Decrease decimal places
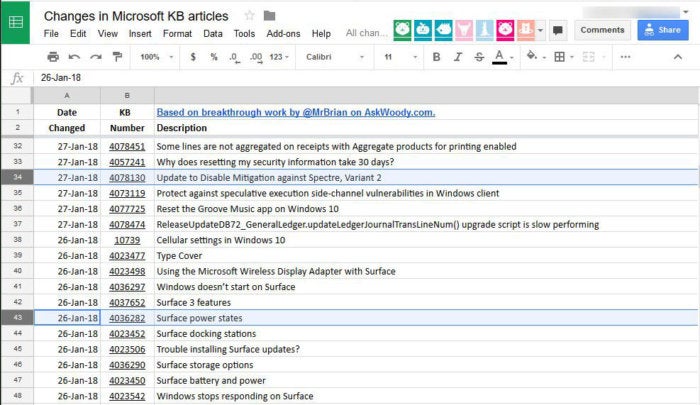Screen dimensions: 700x405 click(234, 57)
